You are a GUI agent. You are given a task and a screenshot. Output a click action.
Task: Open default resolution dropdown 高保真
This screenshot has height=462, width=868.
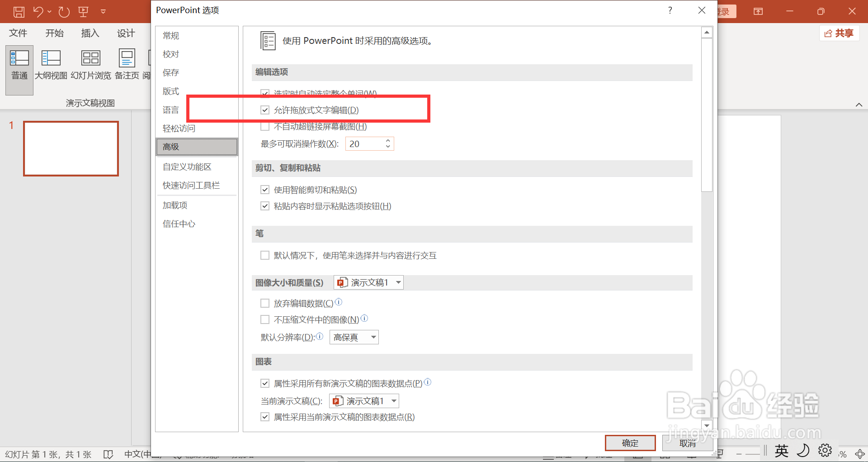point(354,337)
